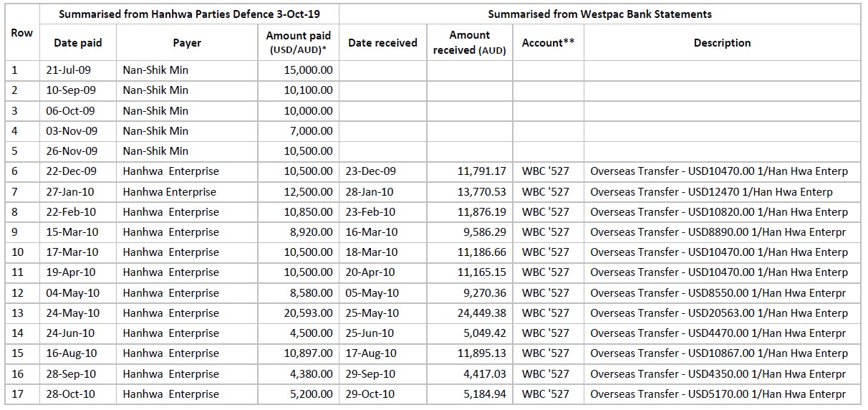Viewport: 868px width, 410px height.
Task: Select date paid cell 27-Jan-10
Action: 69,191
